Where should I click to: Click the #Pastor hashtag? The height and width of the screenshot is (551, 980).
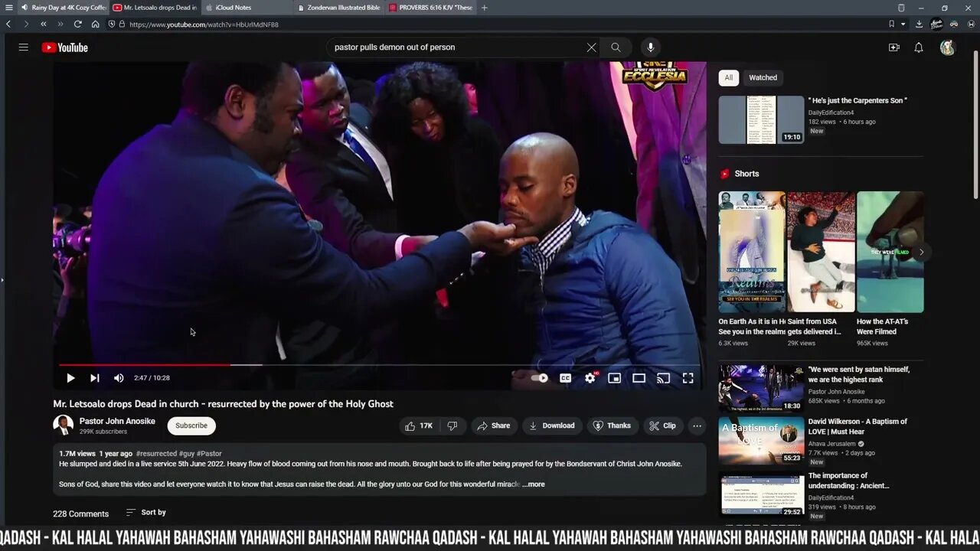coord(209,454)
